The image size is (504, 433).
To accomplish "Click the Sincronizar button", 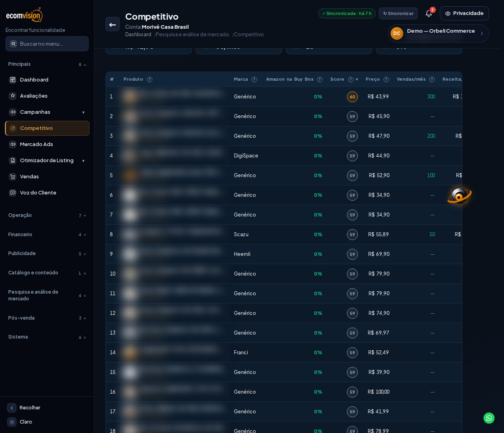I will pyautogui.click(x=398, y=13).
